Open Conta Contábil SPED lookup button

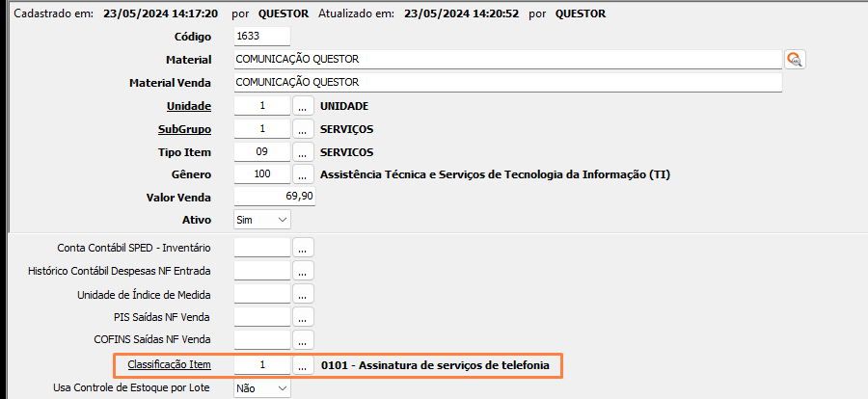[x=303, y=248]
